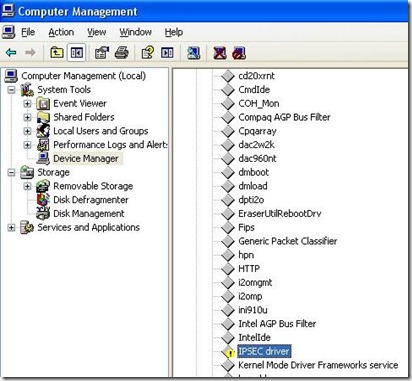Open the Help menu
This screenshot has width=412, height=381.
click(x=174, y=32)
